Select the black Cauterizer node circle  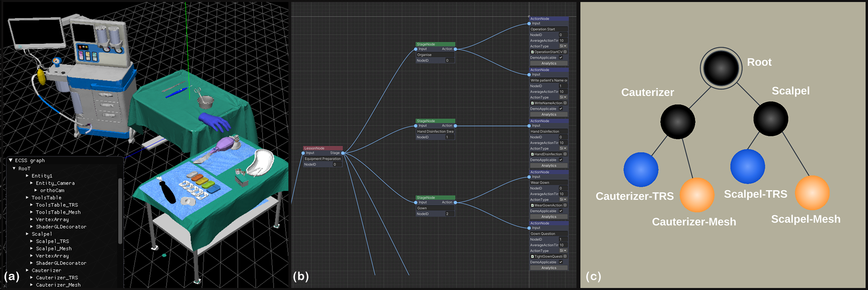coord(678,122)
